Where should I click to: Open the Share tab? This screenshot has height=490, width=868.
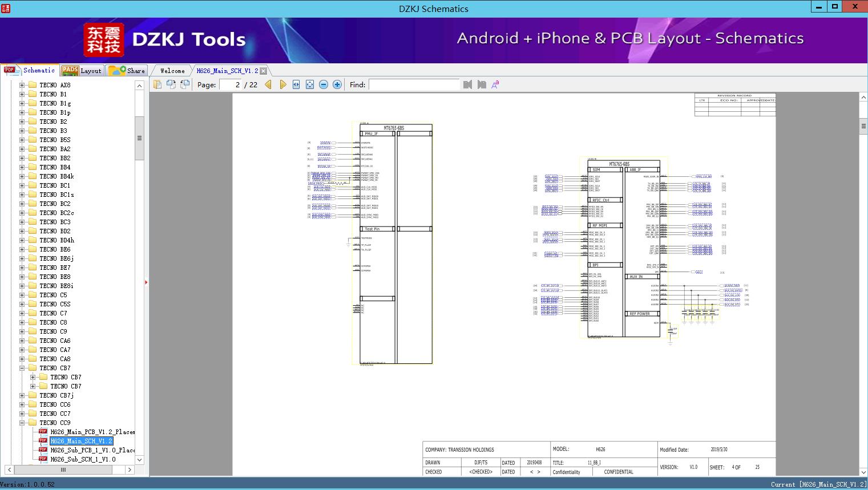coord(128,71)
